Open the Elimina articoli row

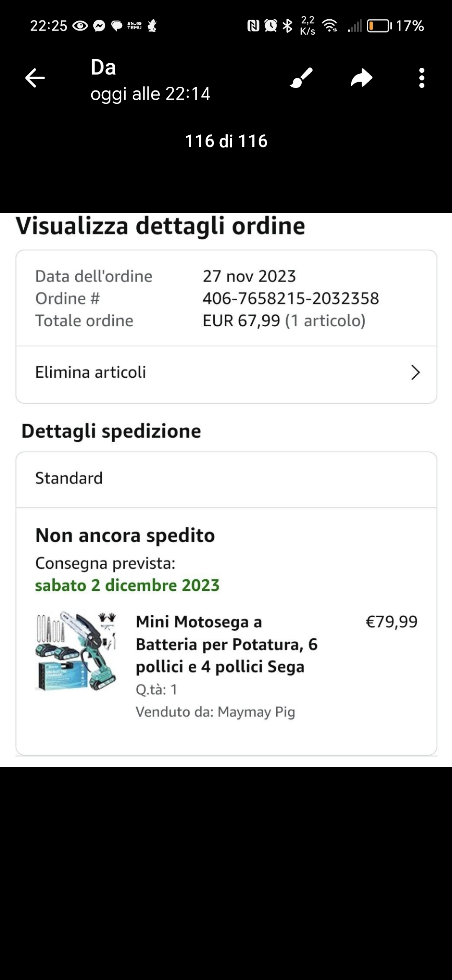point(226,373)
